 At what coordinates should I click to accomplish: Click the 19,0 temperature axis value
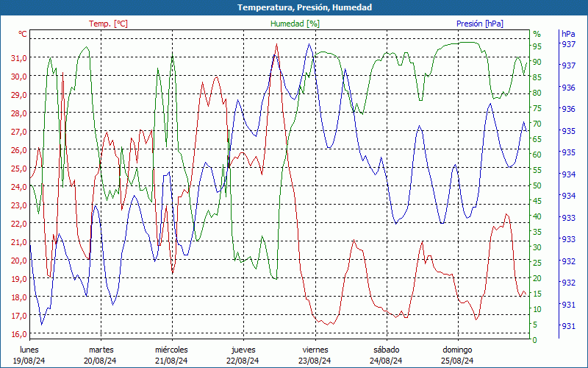(19, 279)
